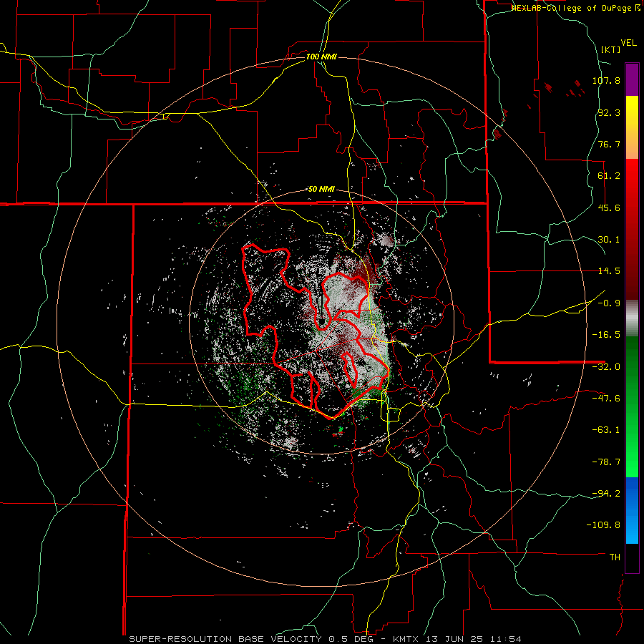This screenshot has height=644, width=644.
Task: Select the -109.8 velocity scale value
Action: pyautogui.click(x=604, y=525)
